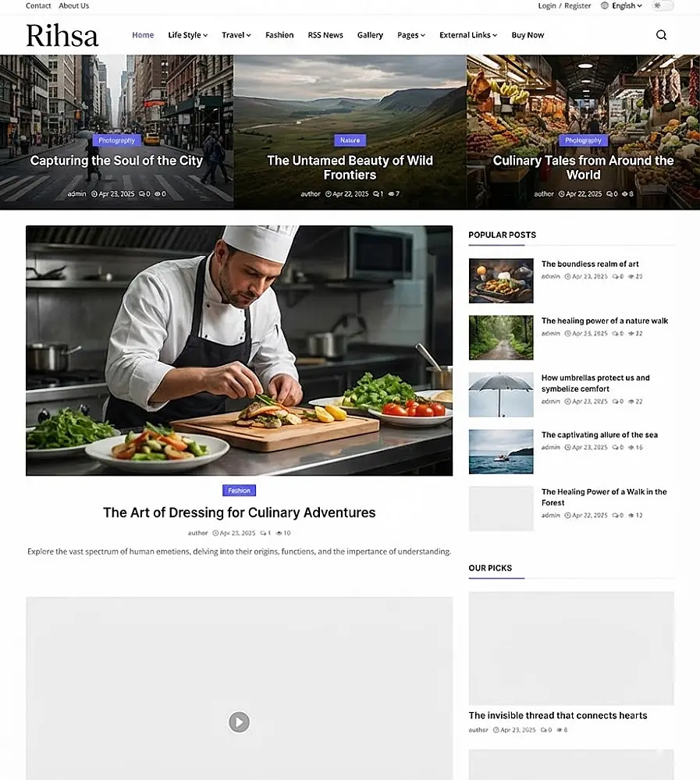This screenshot has width=700, height=780.
Task: Open the Login link
Action: coord(547,5)
